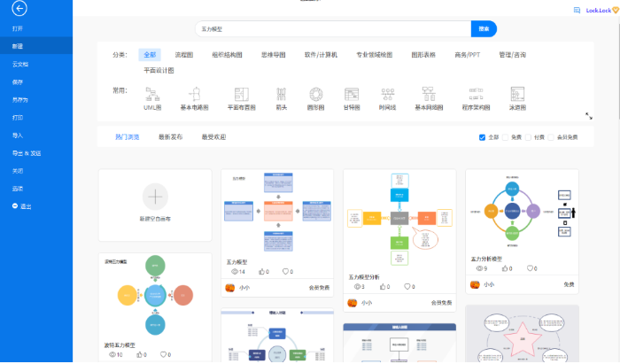The image size is (620, 364).
Task: Switch to the 热门浏览 tab
Action: click(x=128, y=137)
